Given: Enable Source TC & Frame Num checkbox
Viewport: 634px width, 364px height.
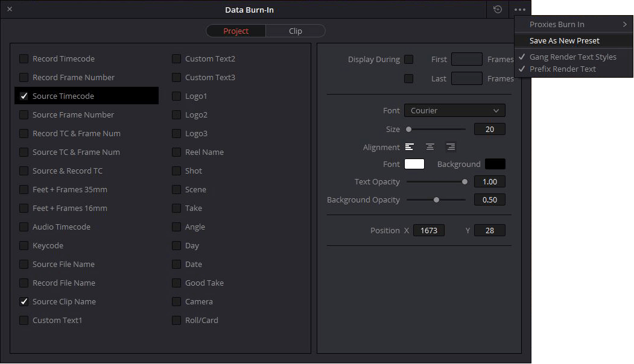Looking at the screenshot, I should (x=24, y=152).
